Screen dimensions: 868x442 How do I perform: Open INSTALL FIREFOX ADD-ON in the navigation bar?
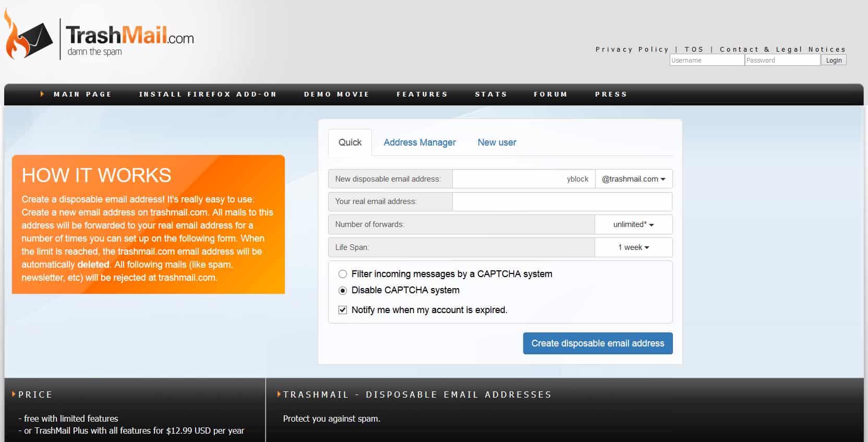[x=208, y=94]
